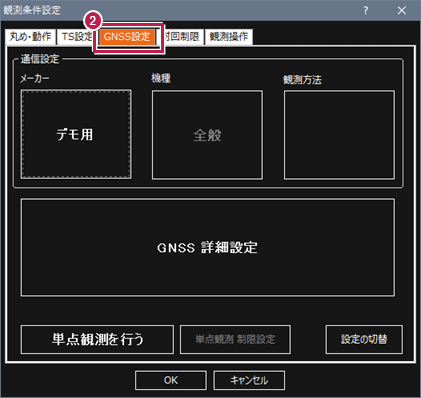Click the 通信設定 group title
The image size is (421, 398).
[x=40, y=59]
